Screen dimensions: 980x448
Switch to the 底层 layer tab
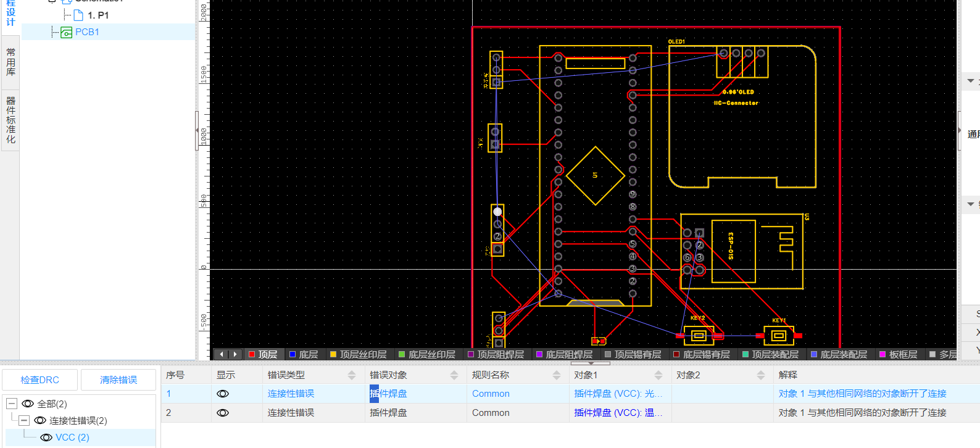[x=303, y=354]
